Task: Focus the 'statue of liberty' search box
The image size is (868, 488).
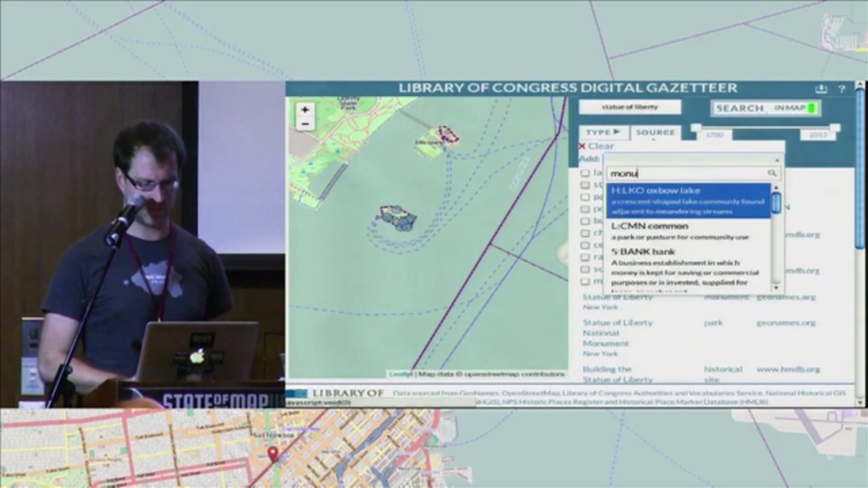Action: (x=630, y=107)
